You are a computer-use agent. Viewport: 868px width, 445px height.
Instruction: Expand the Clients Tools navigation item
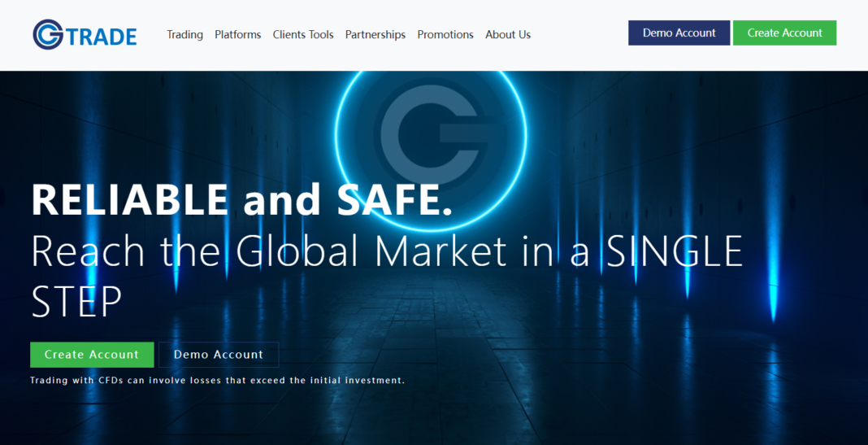pyautogui.click(x=302, y=34)
